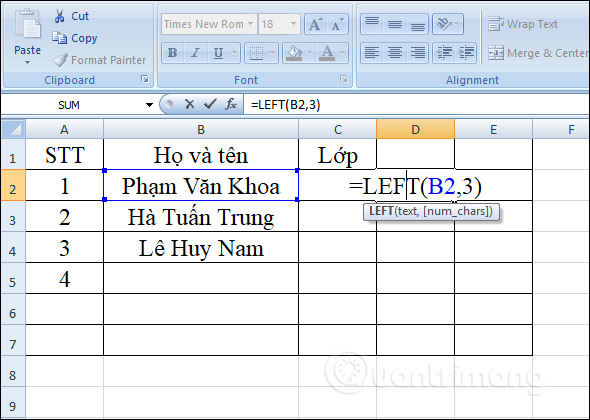Open the Name Box dropdown arrow
590x420 pixels.
[x=149, y=105]
